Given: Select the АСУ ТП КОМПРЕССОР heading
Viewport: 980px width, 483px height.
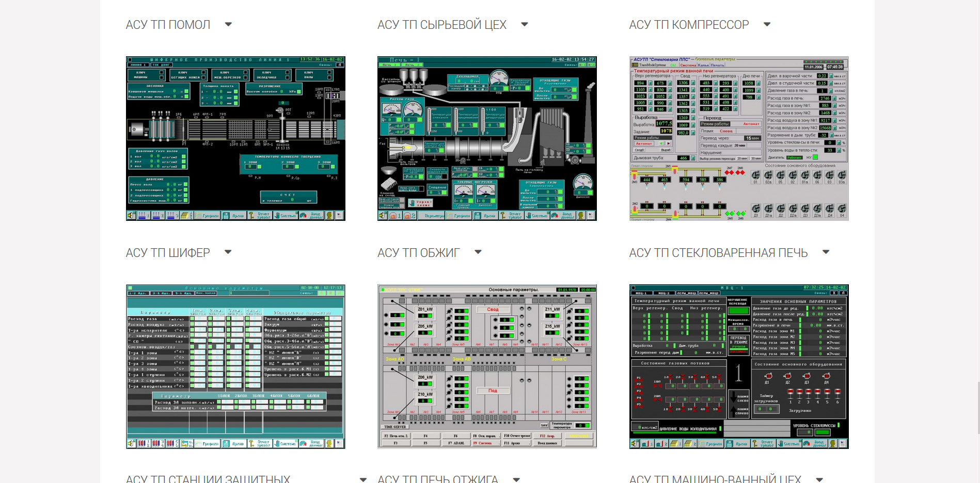Looking at the screenshot, I should point(689,25).
